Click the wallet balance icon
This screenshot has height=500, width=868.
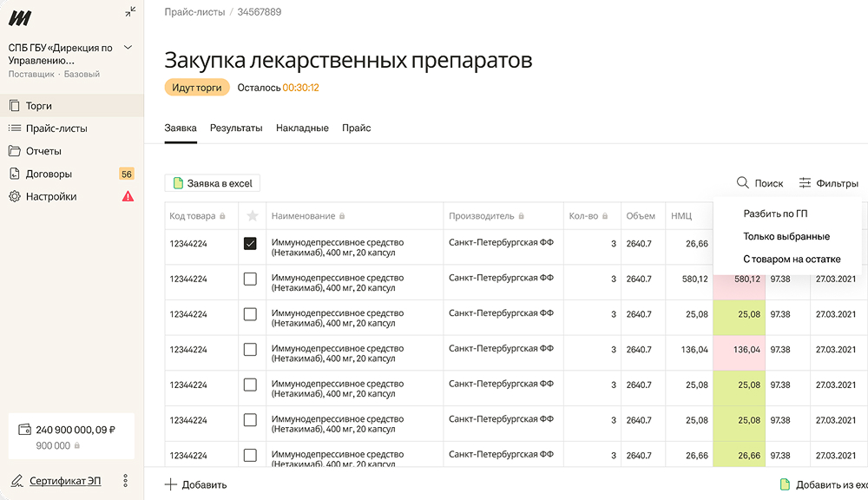pos(24,429)
